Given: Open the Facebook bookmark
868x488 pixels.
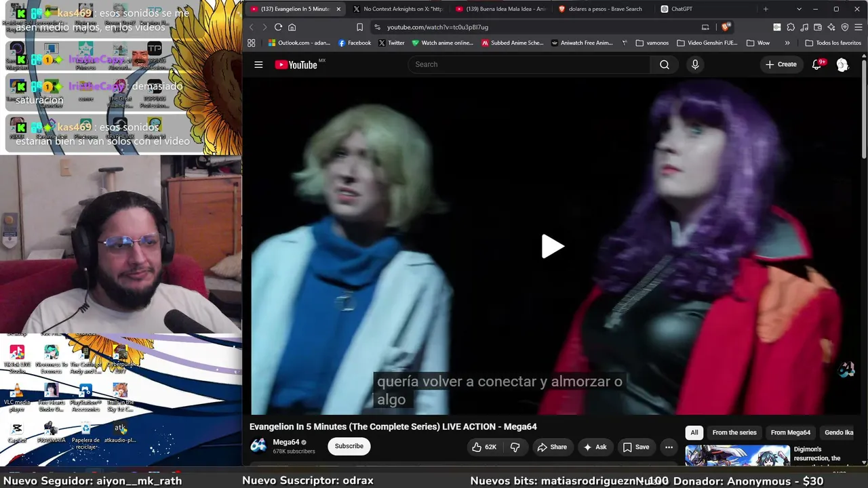Looking at the screenshot, I should (x=354, y=43).
